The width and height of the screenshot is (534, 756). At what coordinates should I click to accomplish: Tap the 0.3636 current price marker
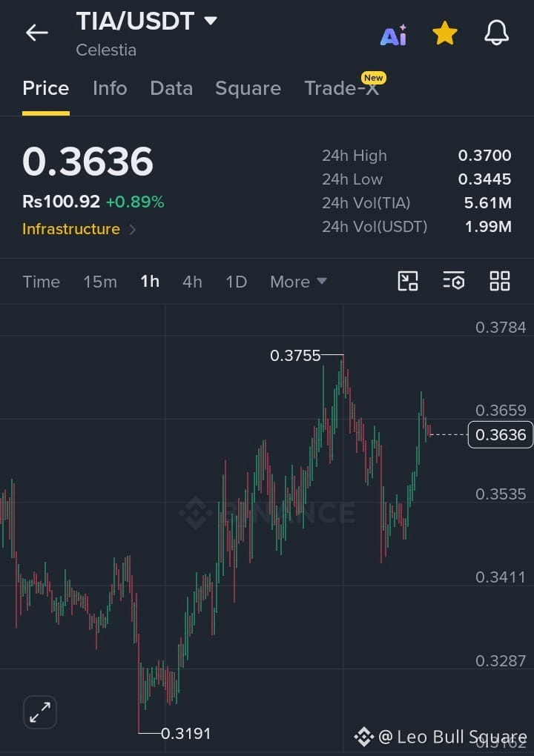501,434
